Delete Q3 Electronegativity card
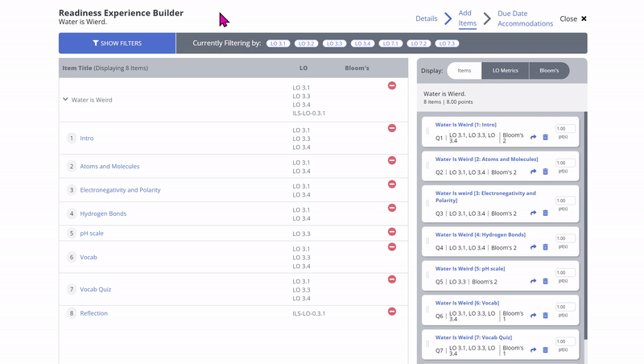This screenshot has height=364, width=644. [x=546, y=213]
